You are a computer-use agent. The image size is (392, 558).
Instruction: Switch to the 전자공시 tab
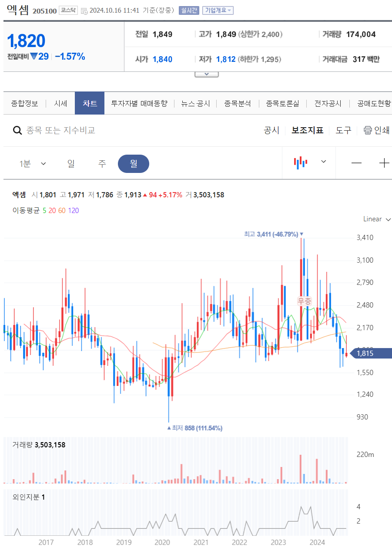[328, 104]
